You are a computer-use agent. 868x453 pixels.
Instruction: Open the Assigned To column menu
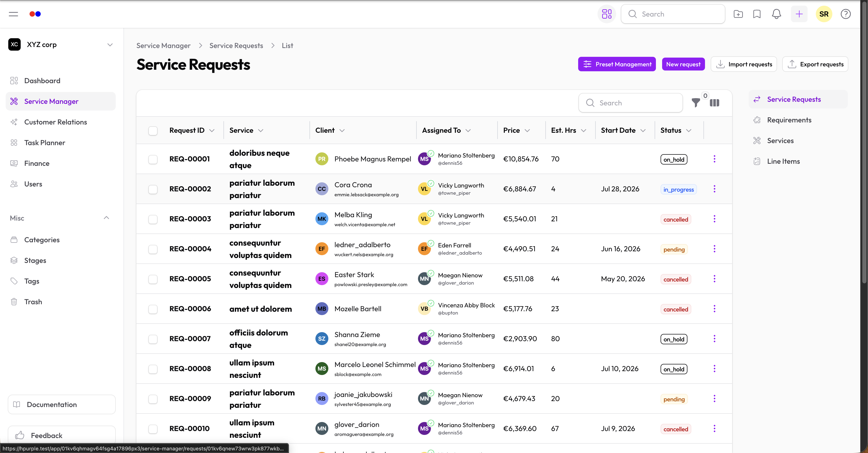point(468,131)
